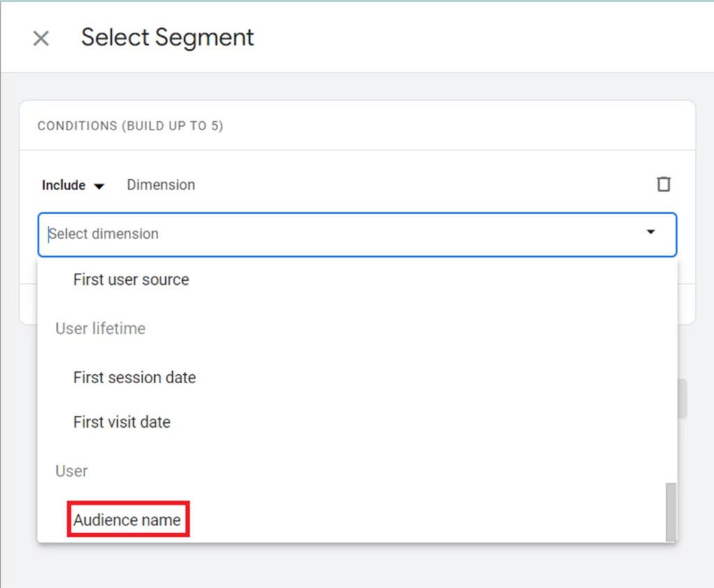Click the Dimension label next to Include

[x=161, y=185]
